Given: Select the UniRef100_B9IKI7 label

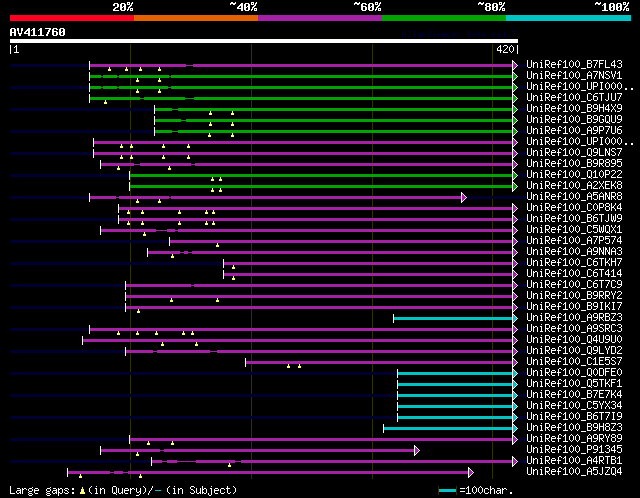Looking at the screenshot, I should 574,307.
